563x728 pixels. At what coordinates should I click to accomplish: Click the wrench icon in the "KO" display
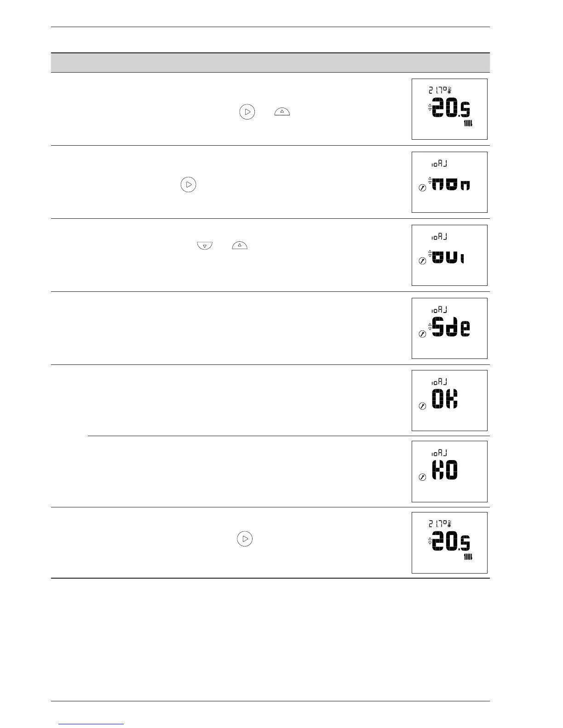point(422,478)
